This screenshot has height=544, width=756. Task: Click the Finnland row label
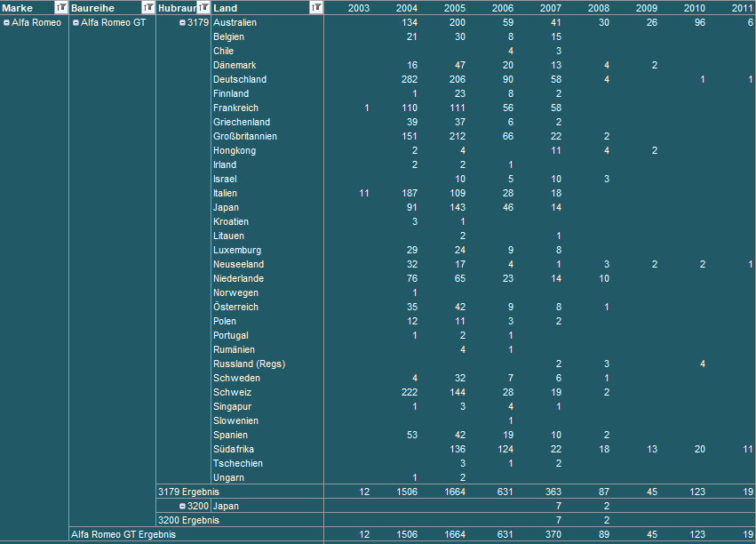pos(231,93)
